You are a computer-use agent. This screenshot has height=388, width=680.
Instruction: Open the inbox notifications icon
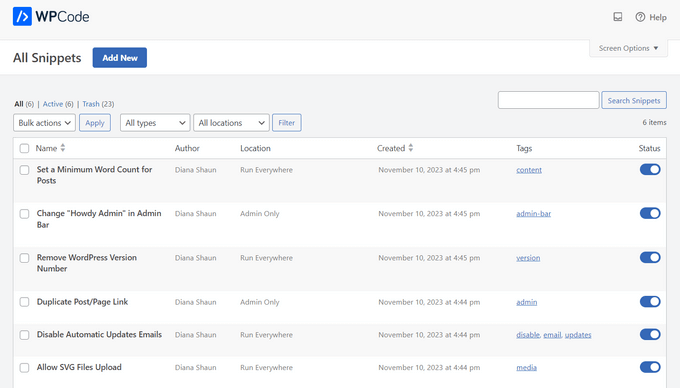618,17
